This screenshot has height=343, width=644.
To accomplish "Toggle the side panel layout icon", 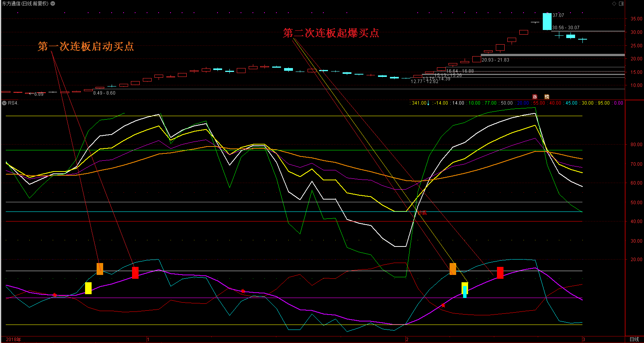I will click(x=621, y=3).
